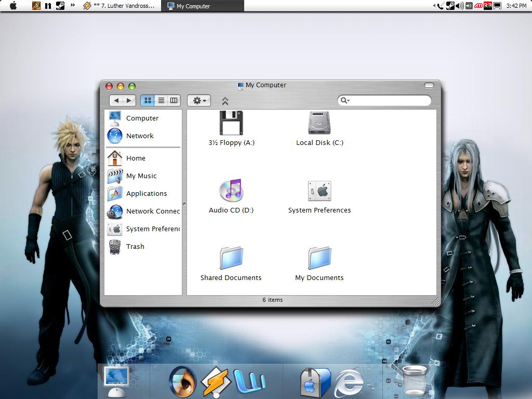Open Applications in the sidebar
The image size is (532, 399).
point(143,193)
